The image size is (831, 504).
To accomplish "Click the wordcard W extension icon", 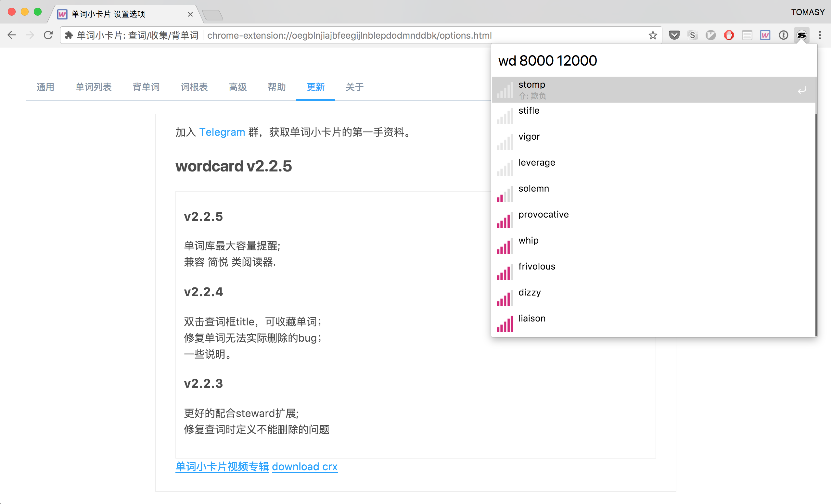I will pyautogui.click(x=765, y=35).
